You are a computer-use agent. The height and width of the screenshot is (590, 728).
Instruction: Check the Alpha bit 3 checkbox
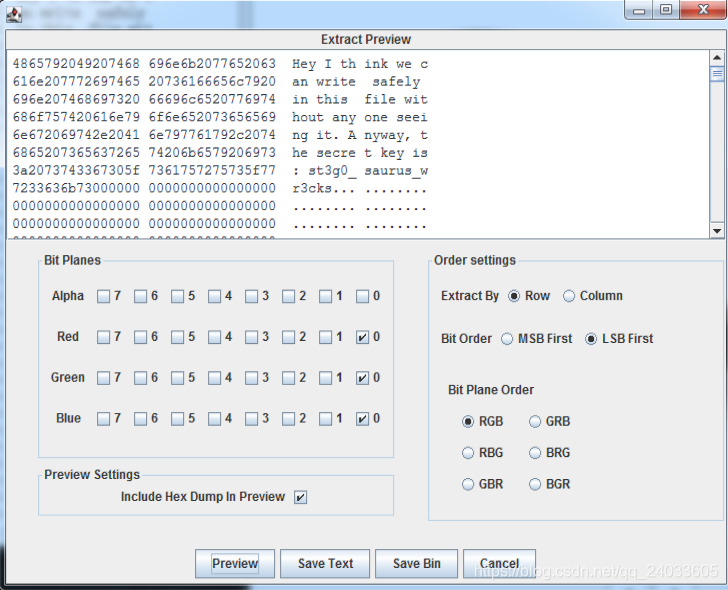(x=251, y=297)
